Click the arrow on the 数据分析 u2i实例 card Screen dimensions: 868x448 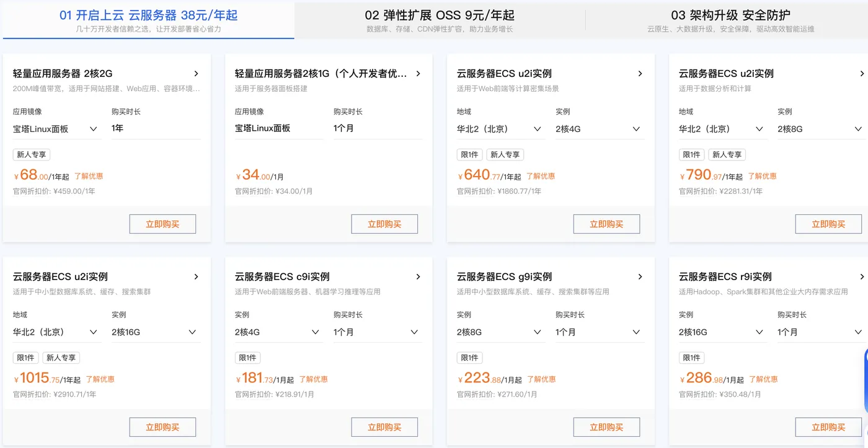click(x=862, y=73)
